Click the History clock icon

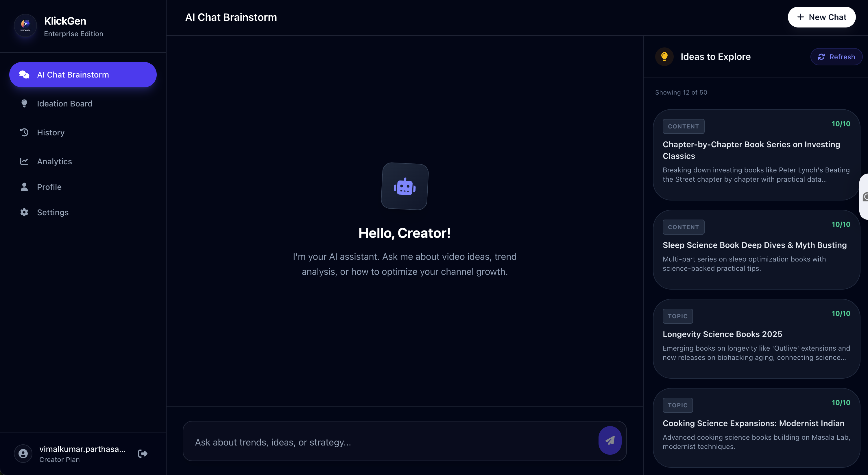point(24,132)
